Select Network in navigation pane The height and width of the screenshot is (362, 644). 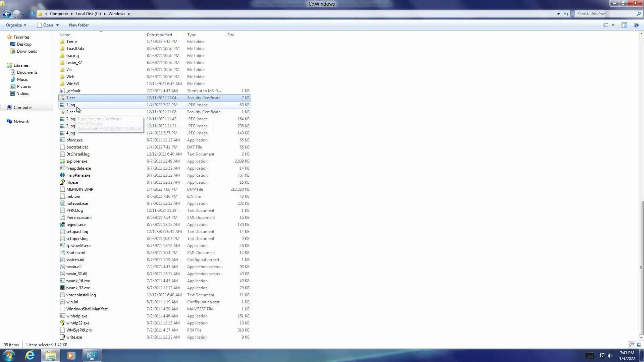21,122
